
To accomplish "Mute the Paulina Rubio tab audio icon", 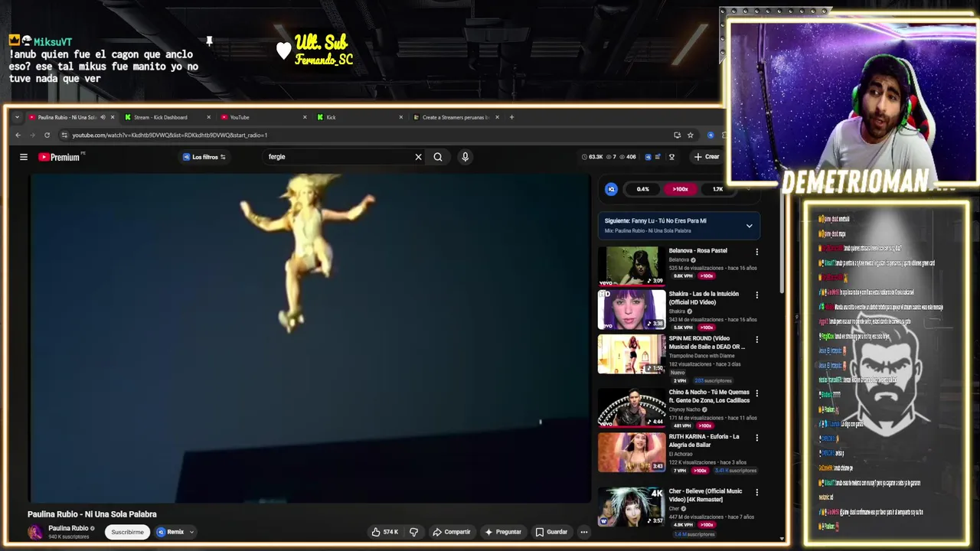I will [103, 117].
